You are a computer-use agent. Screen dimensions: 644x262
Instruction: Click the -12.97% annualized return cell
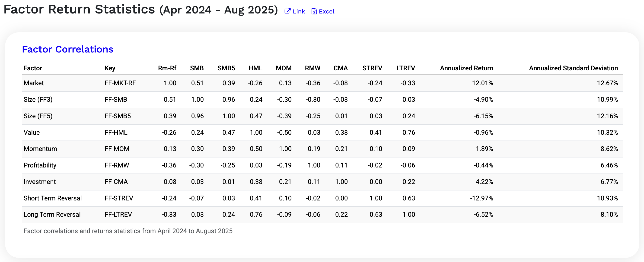tap(481, 198)
